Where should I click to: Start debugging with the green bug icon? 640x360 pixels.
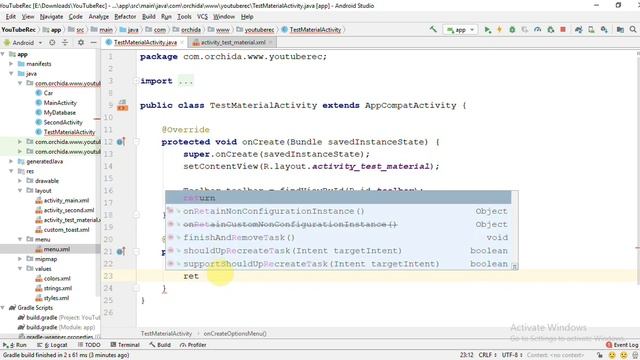click(512, 29)
